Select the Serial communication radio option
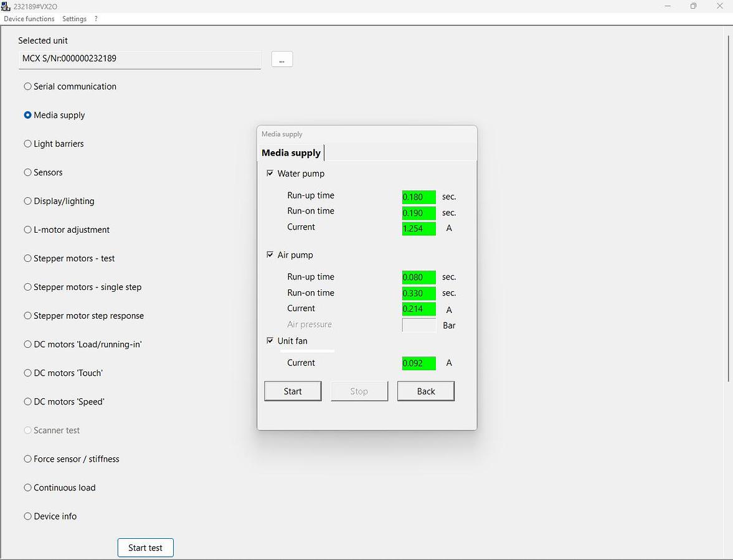This screenshot has width=733, height=560. point(27,86)
